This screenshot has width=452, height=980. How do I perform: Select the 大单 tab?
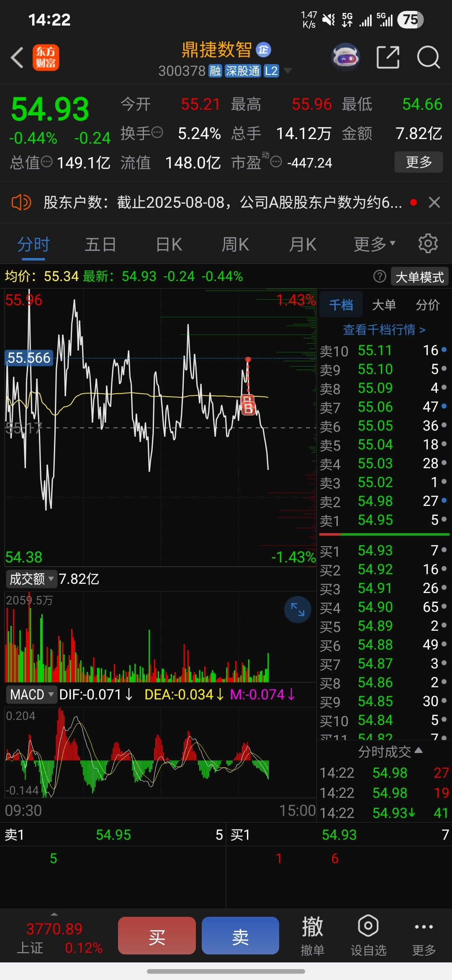coord(384,305)
